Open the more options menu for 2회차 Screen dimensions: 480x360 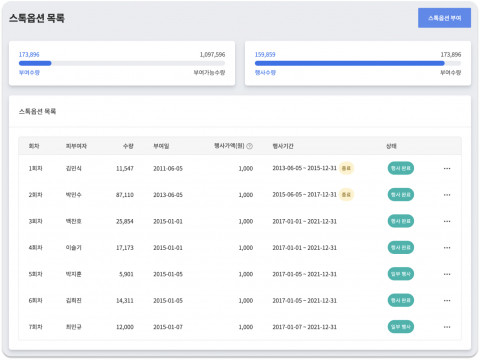click(447, 195)
